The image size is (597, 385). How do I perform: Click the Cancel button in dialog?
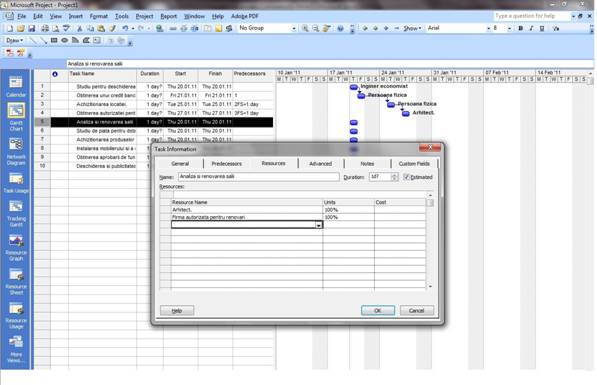(x=416, y=310)
